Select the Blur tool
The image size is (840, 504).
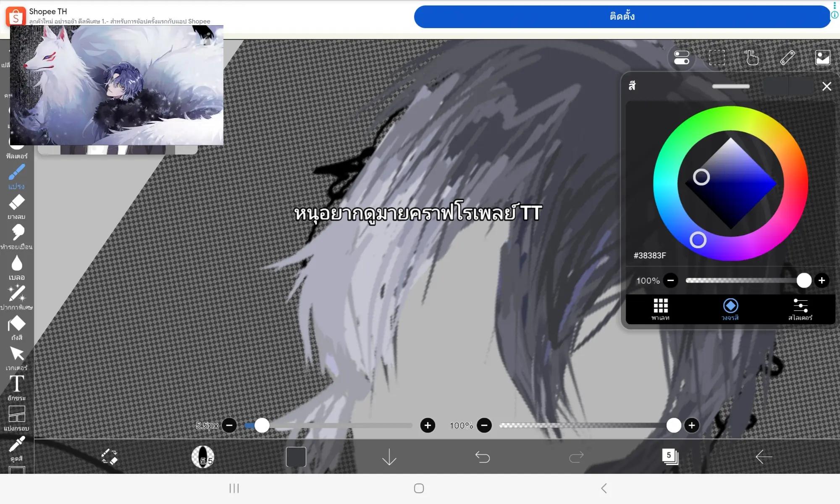(17, 268)
